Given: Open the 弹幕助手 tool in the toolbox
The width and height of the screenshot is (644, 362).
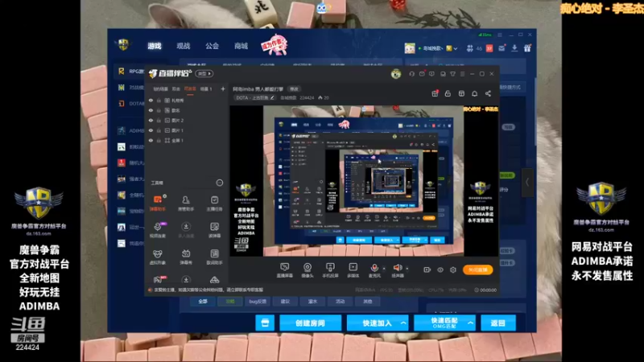Looking at the screenshot, I should pos(157,203).
